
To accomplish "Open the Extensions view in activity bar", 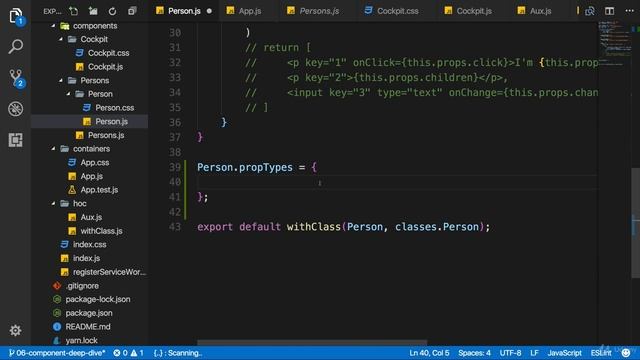I will point(16,140).
